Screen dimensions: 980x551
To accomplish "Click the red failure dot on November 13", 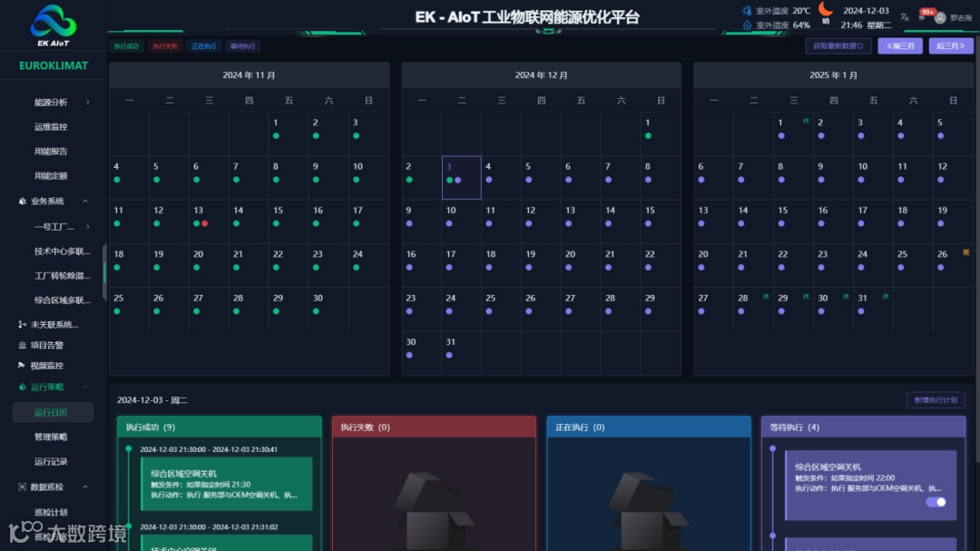I will 205,224.
